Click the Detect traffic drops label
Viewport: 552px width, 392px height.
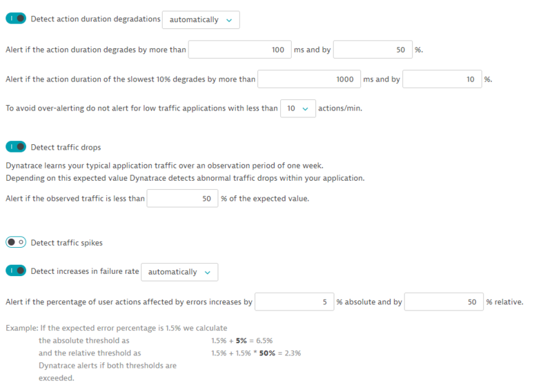[x=66, y=147]
